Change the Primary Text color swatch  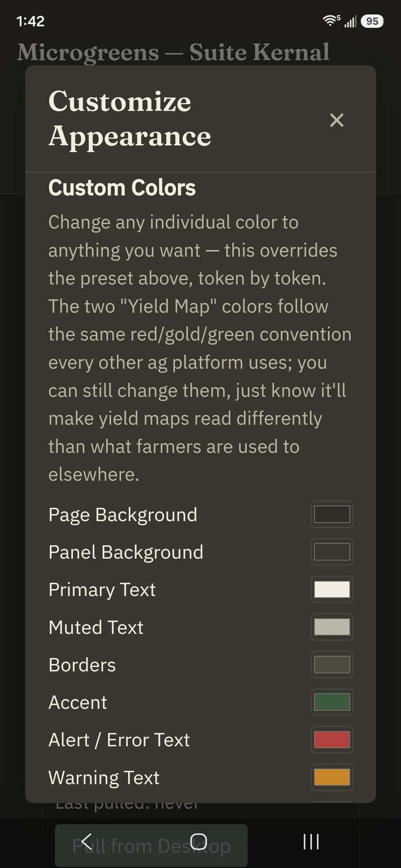click(x=332, y=589)
